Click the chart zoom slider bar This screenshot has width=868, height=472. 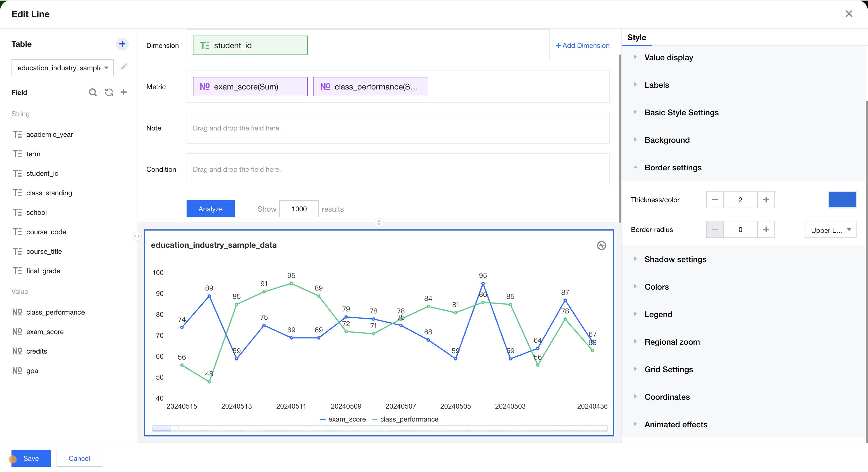coord(380,429)
